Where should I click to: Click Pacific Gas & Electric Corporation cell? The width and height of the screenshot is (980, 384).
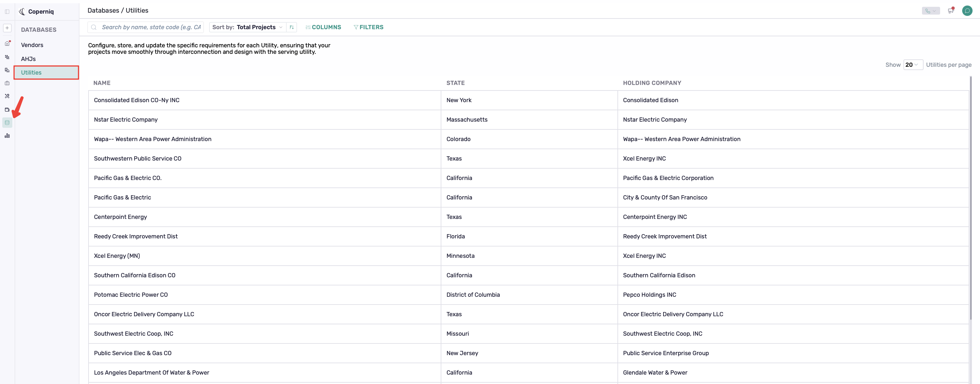[793, 178]
